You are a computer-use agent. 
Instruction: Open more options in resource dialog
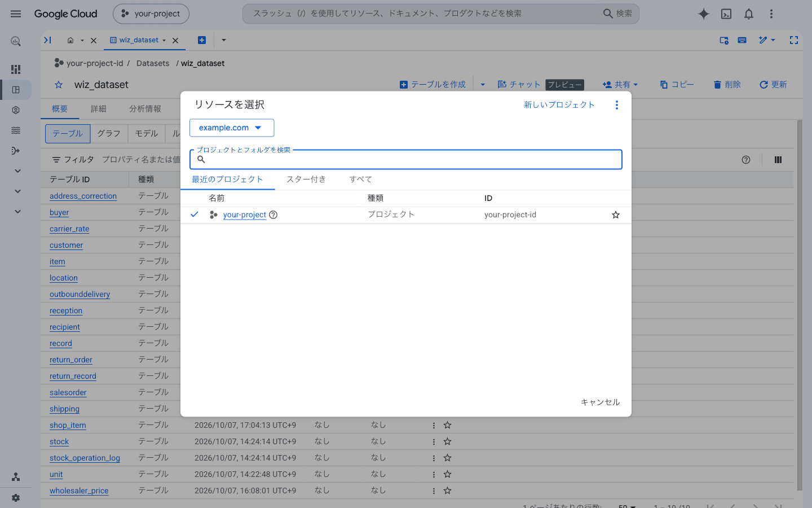[617, 105]
